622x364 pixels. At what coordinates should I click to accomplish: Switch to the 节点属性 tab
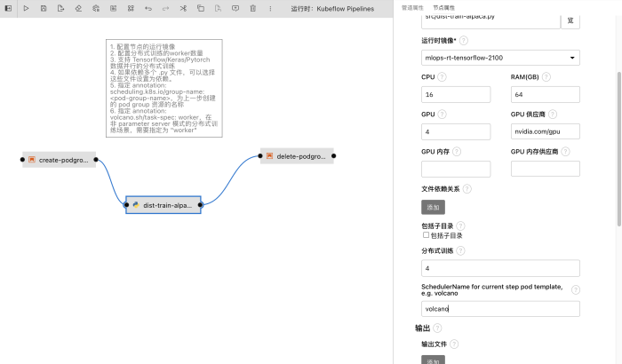tap(443, 7)
